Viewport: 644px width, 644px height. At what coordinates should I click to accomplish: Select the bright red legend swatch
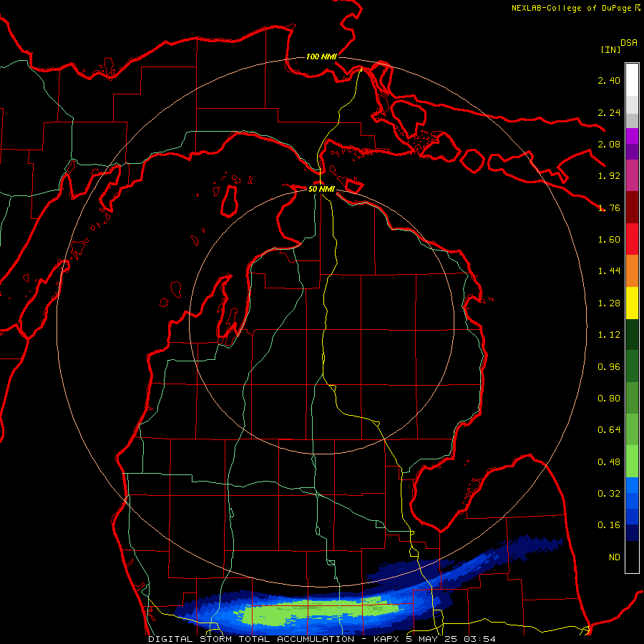click(632, 239)
